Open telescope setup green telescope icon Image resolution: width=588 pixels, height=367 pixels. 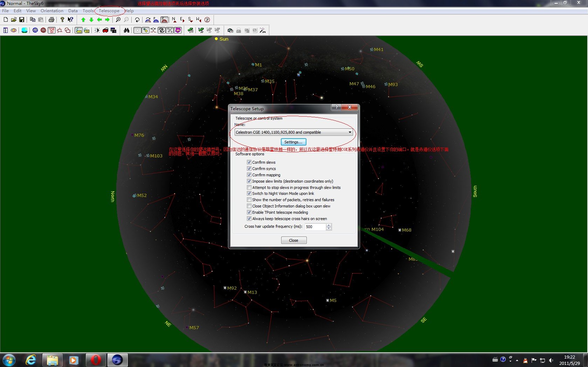(191, 30)
